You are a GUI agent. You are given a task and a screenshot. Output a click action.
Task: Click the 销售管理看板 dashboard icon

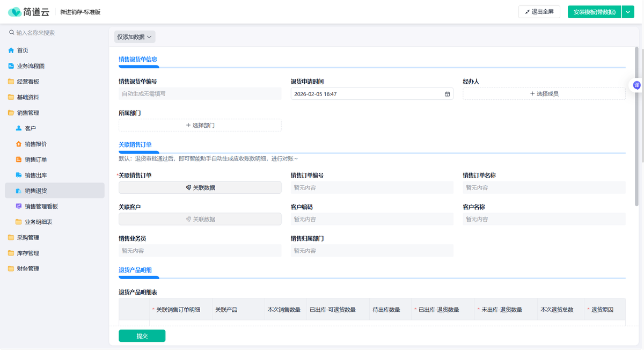(19, 206)
